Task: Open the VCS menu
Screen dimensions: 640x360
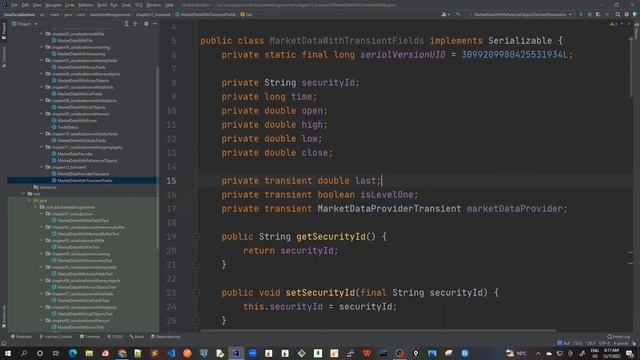Action: (x=139, y=5)
